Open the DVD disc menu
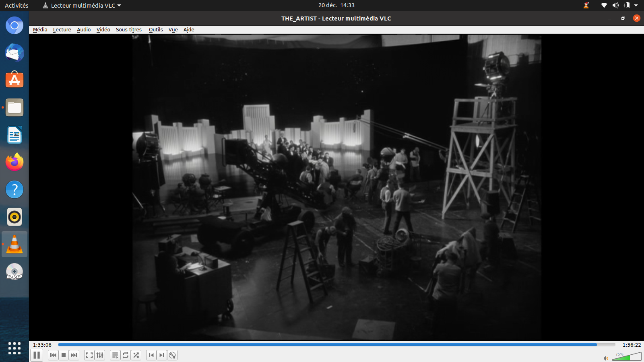The height and width of the screenshot is (362, 644). 172,355
